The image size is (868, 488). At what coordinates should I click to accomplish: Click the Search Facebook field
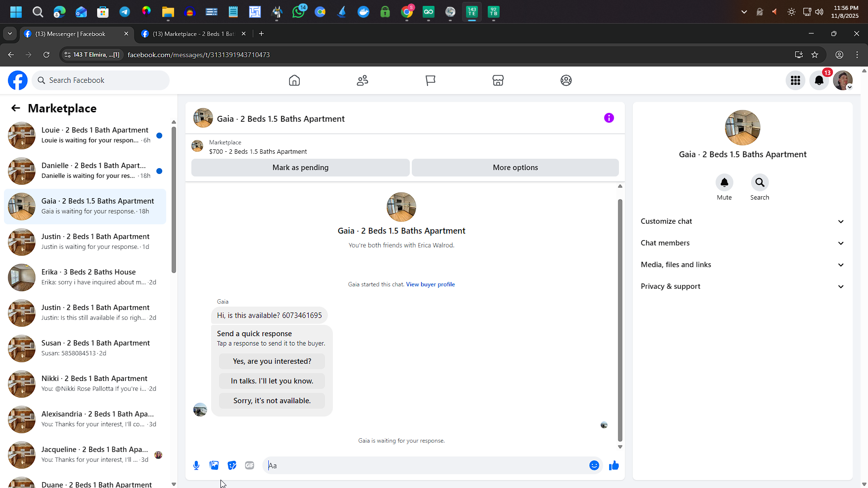coord(101,80)
